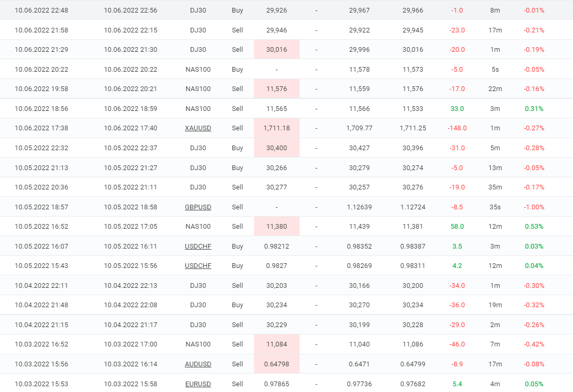Click highlighted 11,576 price cell

pyautogui.click(x=277, y=89)
